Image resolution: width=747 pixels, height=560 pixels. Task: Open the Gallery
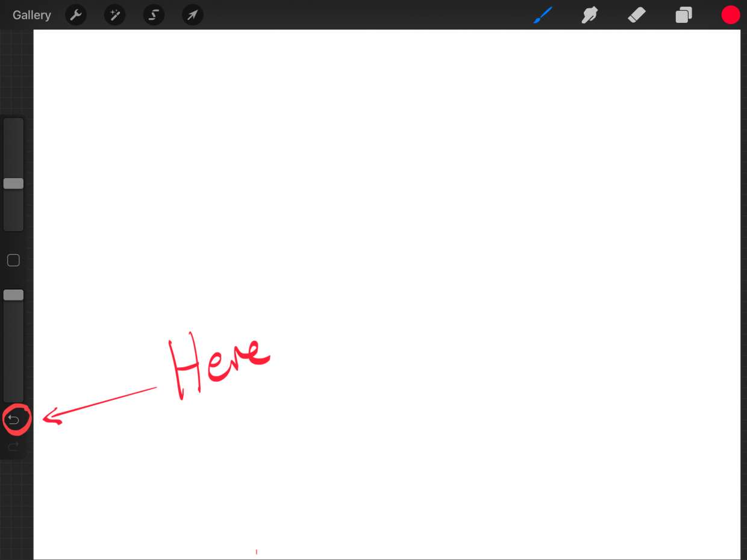[x=31, y=15]
